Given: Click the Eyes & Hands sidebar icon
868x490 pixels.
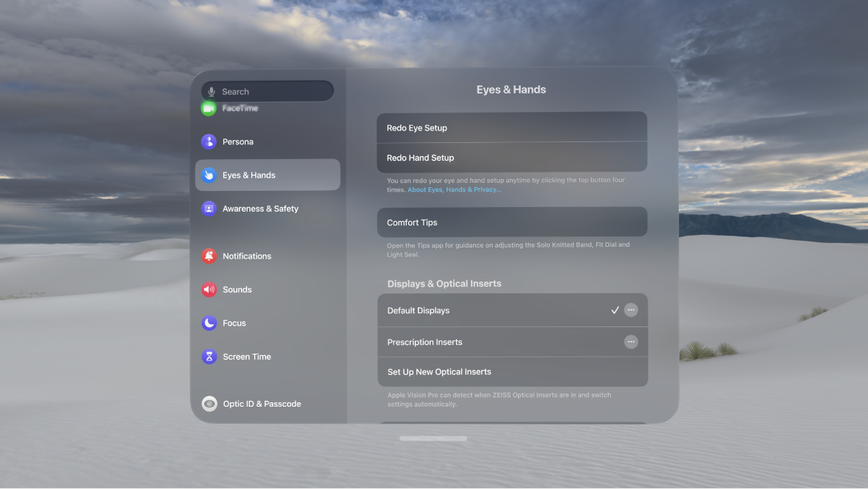Looking at the screenshot, I should 209,175.
